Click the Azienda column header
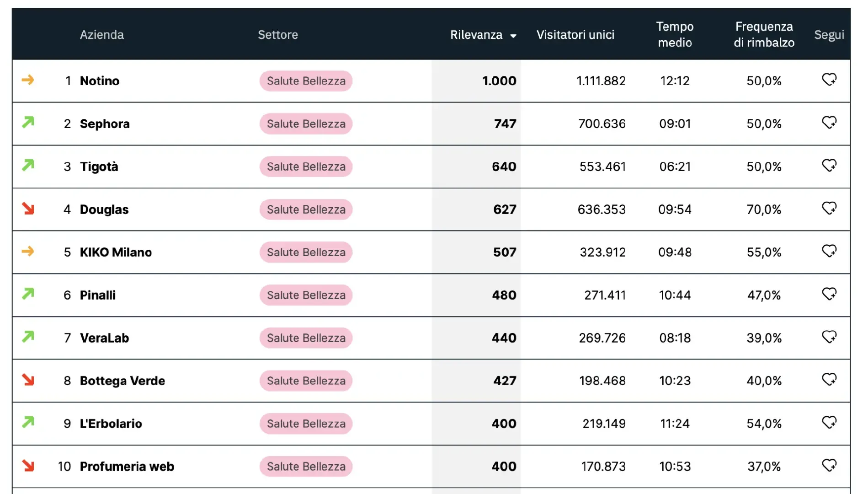Image resolution: width=868 pixels, height=494 pixels. pyautogui.click(x=102, y=35)
